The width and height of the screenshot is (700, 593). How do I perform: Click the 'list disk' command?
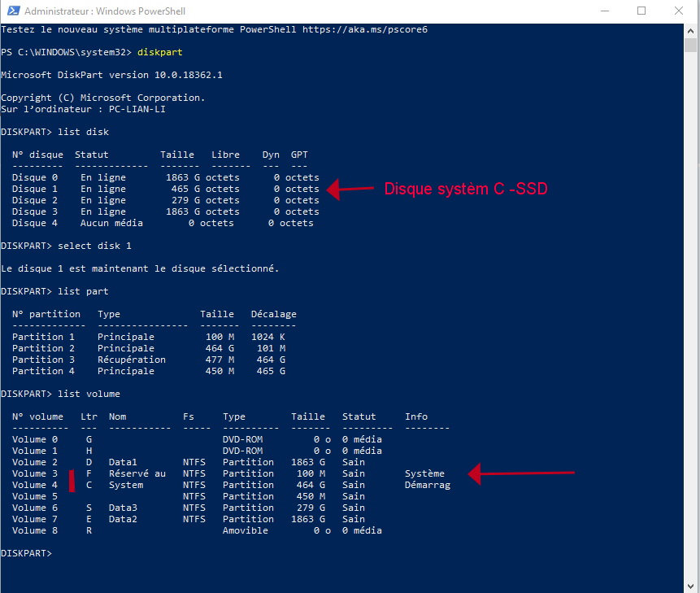coord(83,132)
